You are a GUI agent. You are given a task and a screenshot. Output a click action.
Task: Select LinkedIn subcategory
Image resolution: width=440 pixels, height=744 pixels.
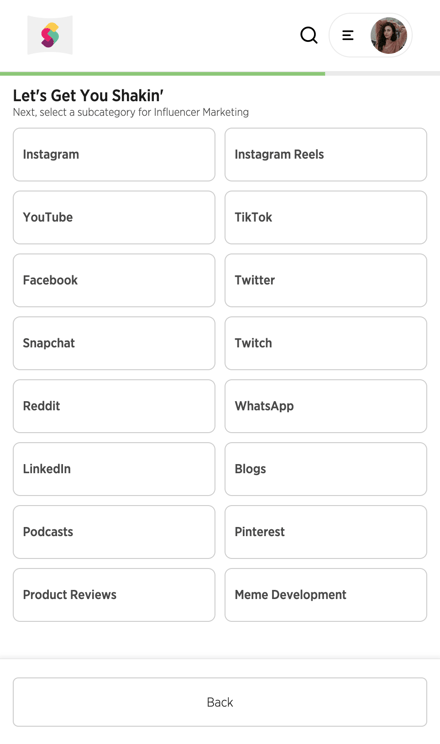pyautogui.click(x=114, y=469)
